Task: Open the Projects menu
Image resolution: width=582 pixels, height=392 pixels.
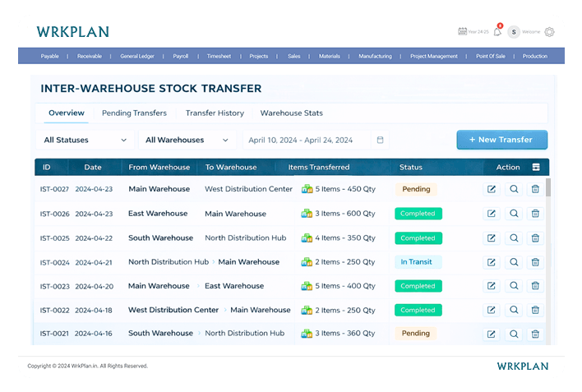Action: tap(259, 56)
